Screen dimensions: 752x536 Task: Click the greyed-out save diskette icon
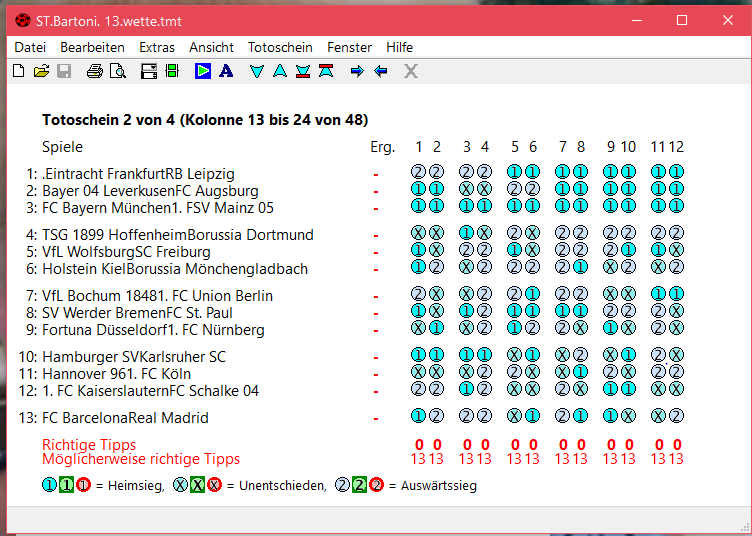tap(64, 71)
